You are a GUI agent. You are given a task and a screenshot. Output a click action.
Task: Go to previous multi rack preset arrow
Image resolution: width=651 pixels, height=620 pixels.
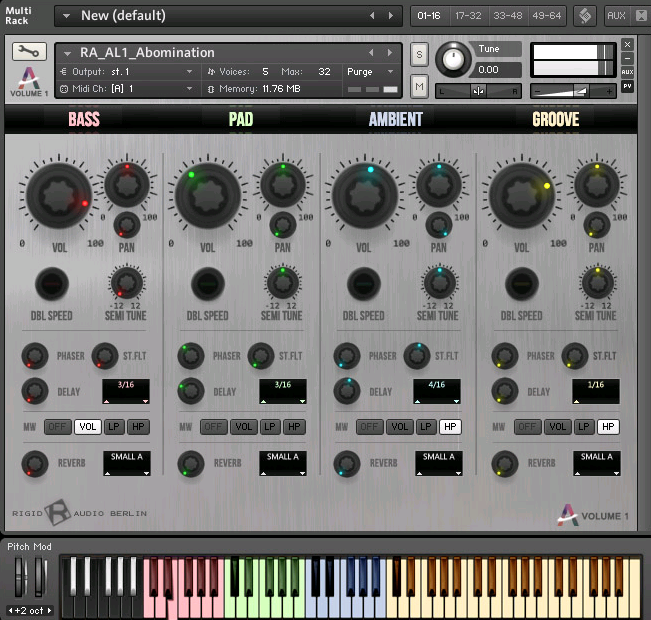[x=372, y=16]
